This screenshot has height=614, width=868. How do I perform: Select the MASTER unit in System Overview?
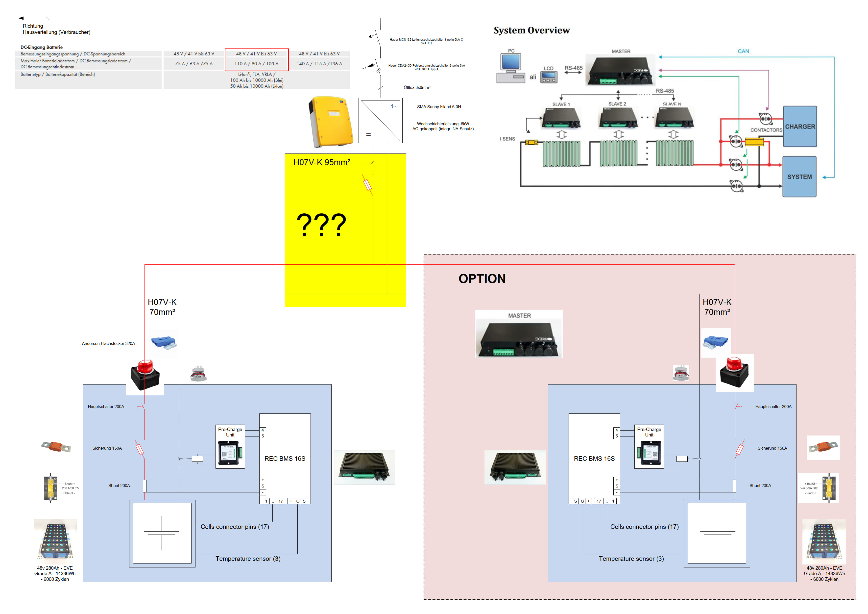(620, 71)
